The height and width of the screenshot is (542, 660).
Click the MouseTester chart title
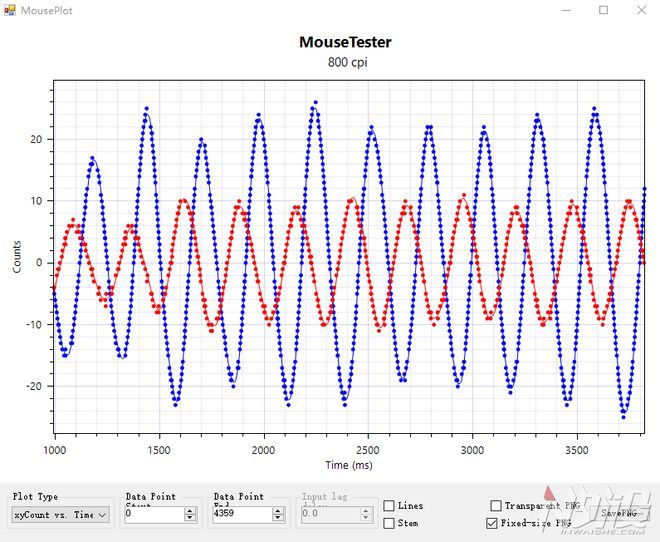345,42
